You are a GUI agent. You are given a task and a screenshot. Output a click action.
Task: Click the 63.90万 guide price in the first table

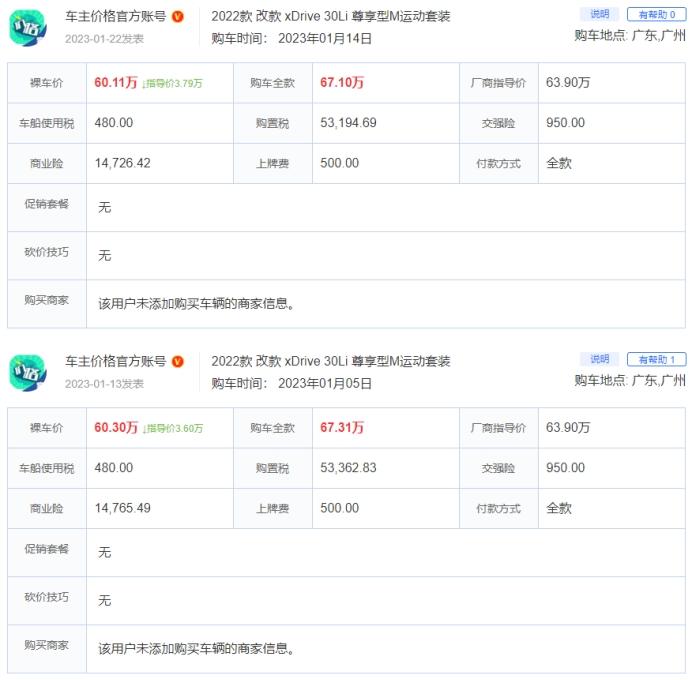568,83
